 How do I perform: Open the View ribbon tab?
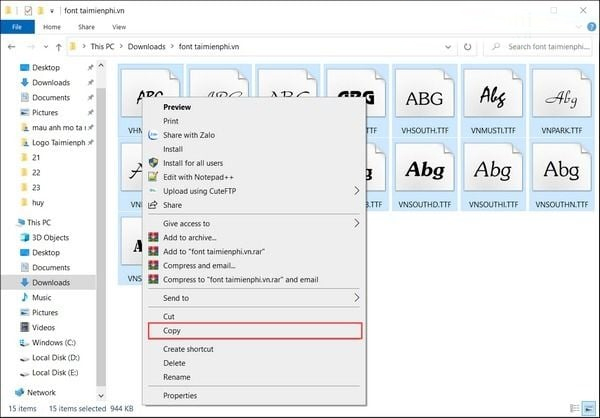click(x=119, y=27)
